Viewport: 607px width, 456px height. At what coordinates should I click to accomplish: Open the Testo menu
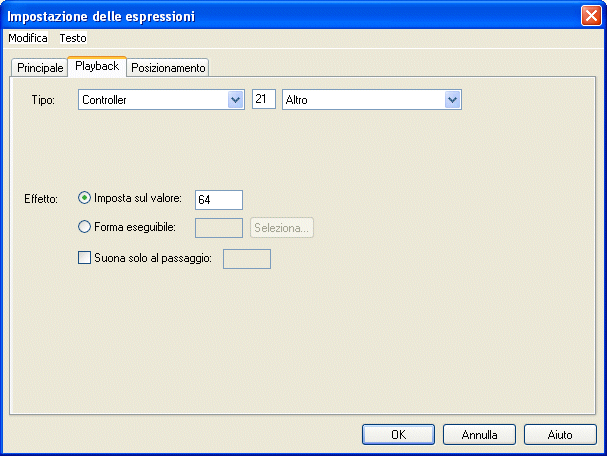(73, 37)
